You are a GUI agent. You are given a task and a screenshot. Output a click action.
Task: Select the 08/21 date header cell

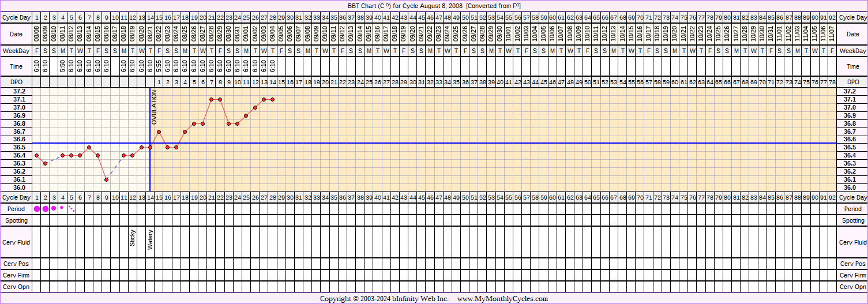[x=150, y=35]
